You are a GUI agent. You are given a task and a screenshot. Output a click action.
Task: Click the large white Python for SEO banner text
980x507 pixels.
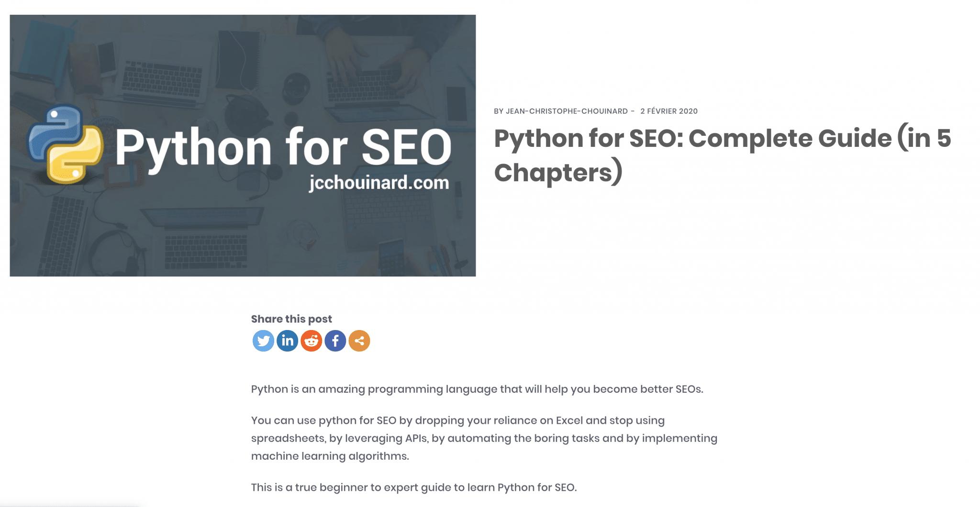(x=283, y=147)
